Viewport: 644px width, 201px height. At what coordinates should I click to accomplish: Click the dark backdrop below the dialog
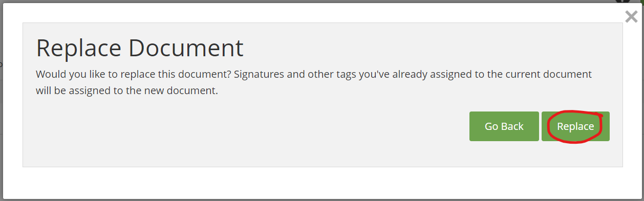pyautogui.click(x=322, y=200)
